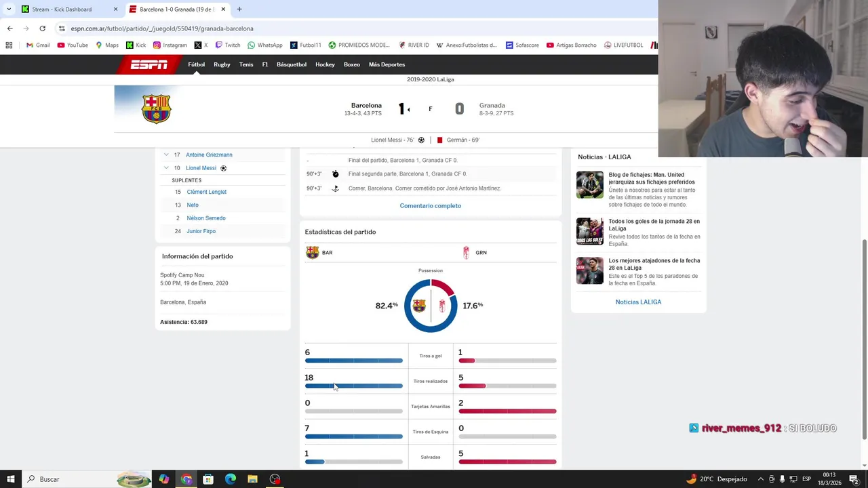The height and width of the screenshot is (488, 868).
Task: Open a new browser tab
Action: tap(239, 9)
